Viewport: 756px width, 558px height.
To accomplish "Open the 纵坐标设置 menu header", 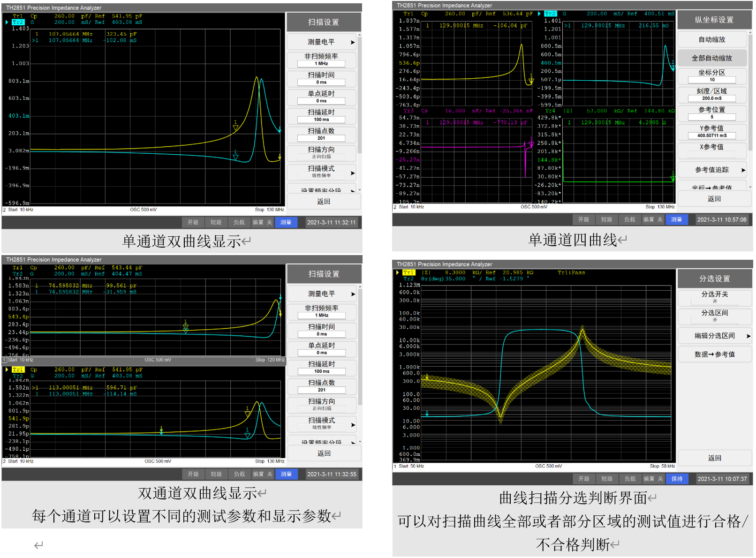I will (714, 19).
